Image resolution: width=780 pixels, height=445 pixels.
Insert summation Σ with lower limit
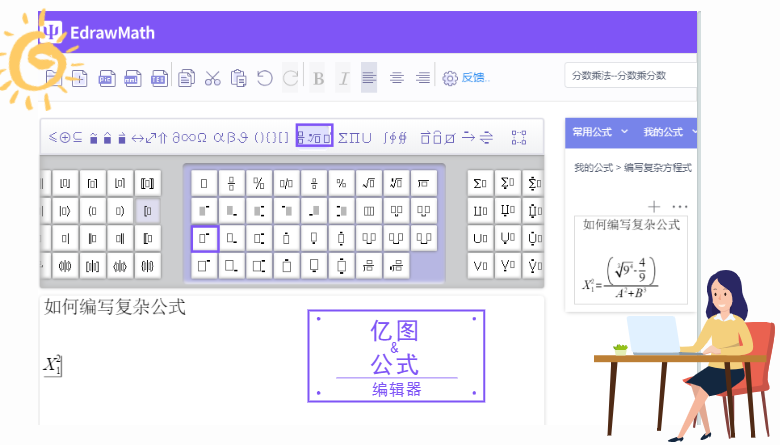click(507, 183)
